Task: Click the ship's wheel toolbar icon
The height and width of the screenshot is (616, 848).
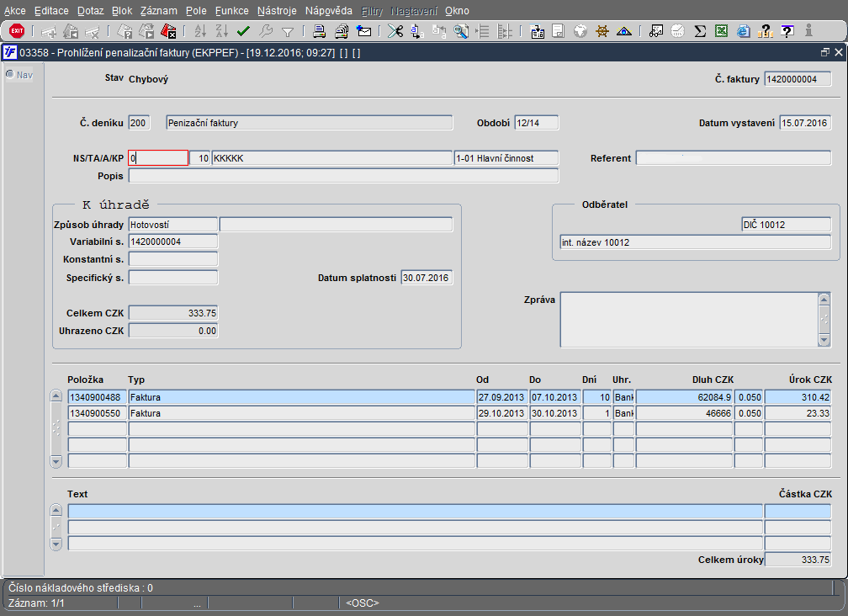Action: tap(602, 31)
